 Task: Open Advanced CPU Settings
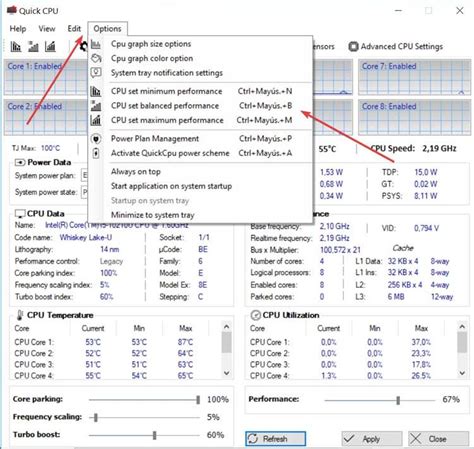click(396, 47)
